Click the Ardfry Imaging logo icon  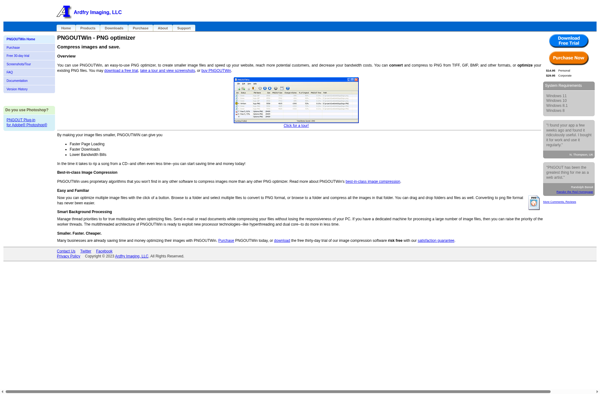64,12
